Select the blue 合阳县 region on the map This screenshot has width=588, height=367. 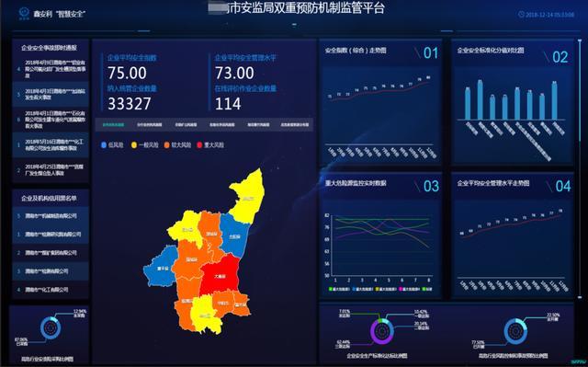coord(235,236)
